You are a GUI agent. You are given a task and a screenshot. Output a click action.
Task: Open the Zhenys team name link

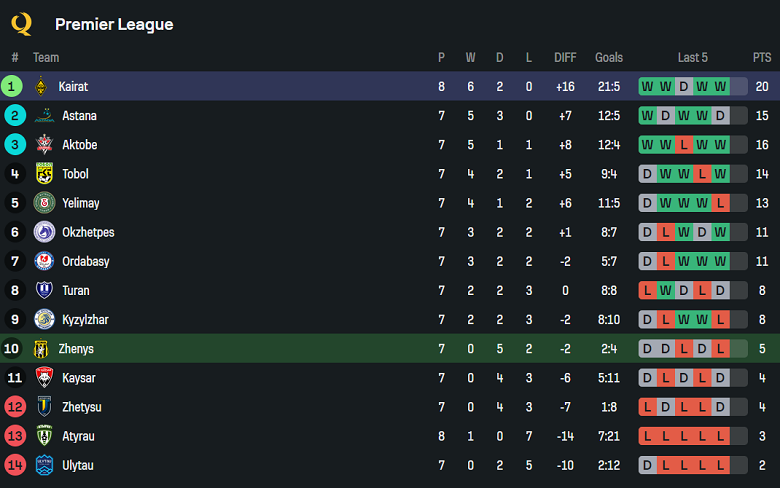click(x=76, y=349)
